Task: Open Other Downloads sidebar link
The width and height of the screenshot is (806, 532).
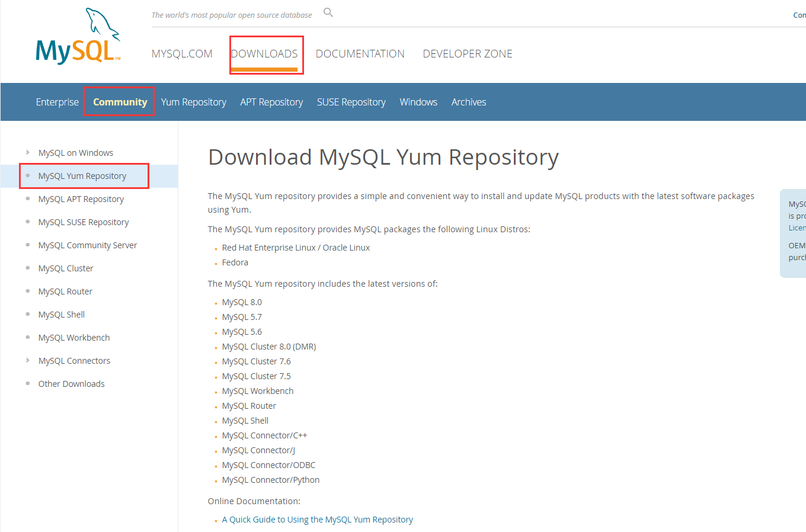Action: coord(72,384)
